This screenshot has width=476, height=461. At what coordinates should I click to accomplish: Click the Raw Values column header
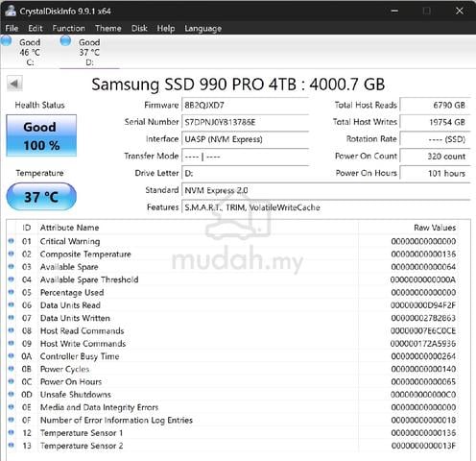pyautogui.click(x=435, y=228)
